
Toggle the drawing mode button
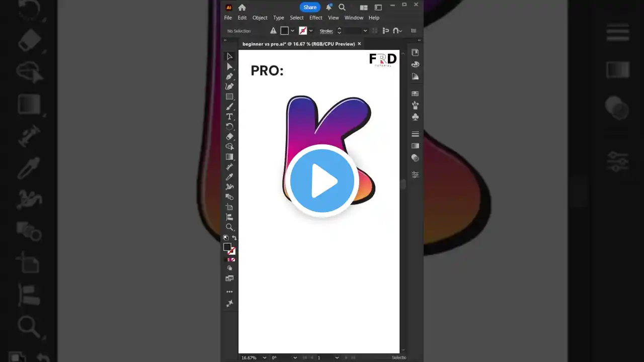[229, 268]
